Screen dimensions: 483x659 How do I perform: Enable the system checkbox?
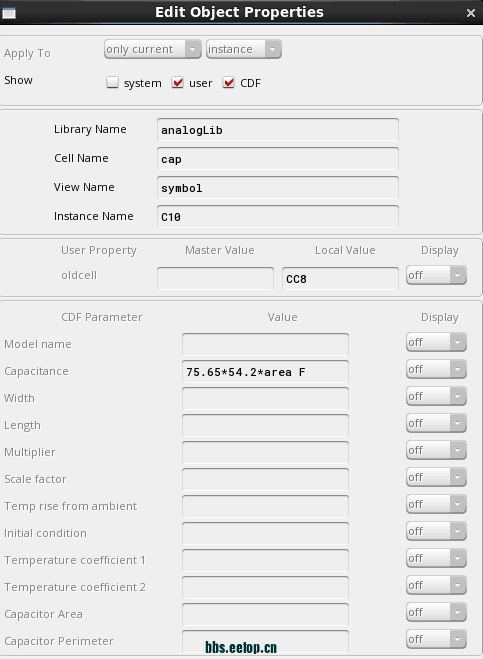112,82
